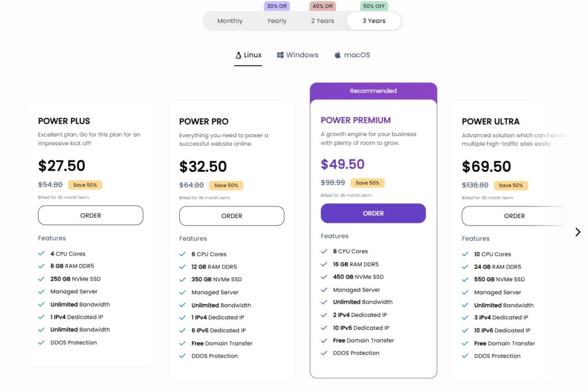Click the right arrow to see more plans
588x391 pixels.
(578, 232)
